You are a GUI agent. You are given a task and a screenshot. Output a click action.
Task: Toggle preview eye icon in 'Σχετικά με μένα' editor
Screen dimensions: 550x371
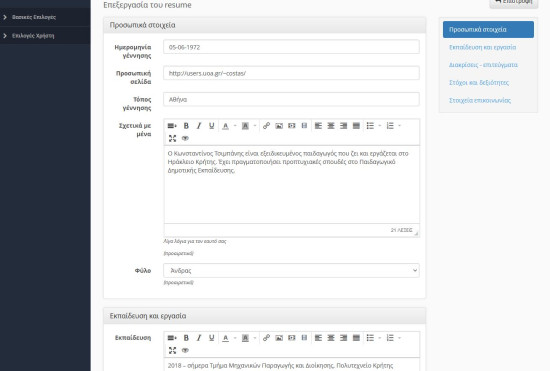(185, 138)
